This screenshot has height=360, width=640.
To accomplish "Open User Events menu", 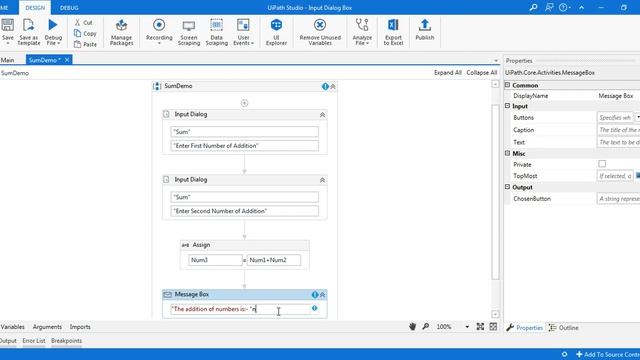I will [x=243, y=32].
